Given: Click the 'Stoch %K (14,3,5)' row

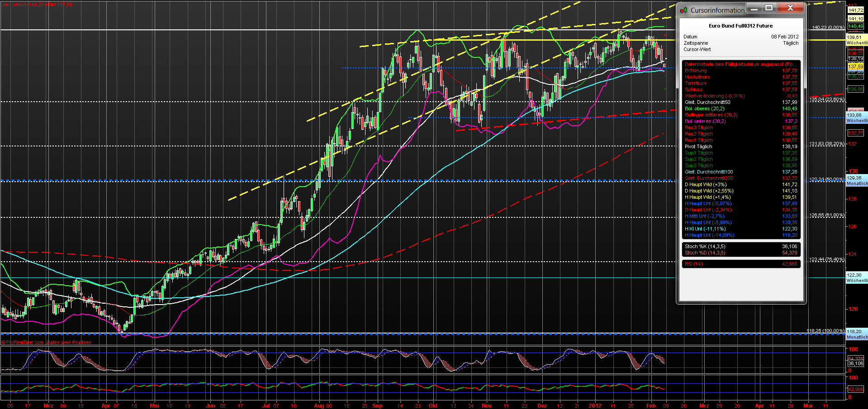Looking at the screenshot, I should 741,246.
